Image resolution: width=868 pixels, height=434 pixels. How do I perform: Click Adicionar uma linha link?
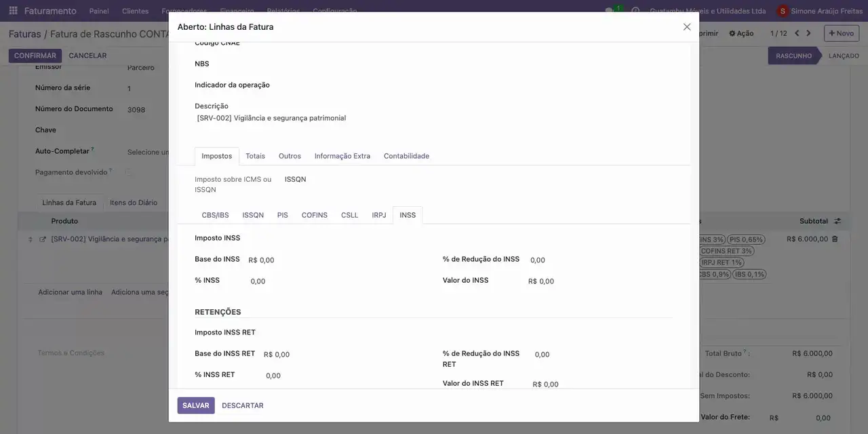71,292
